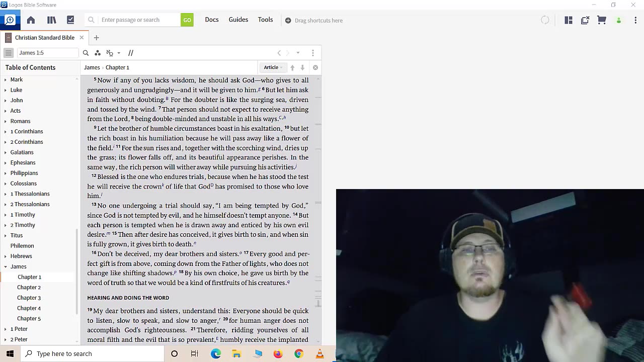Click the close all panels icon

click(585, 20)
